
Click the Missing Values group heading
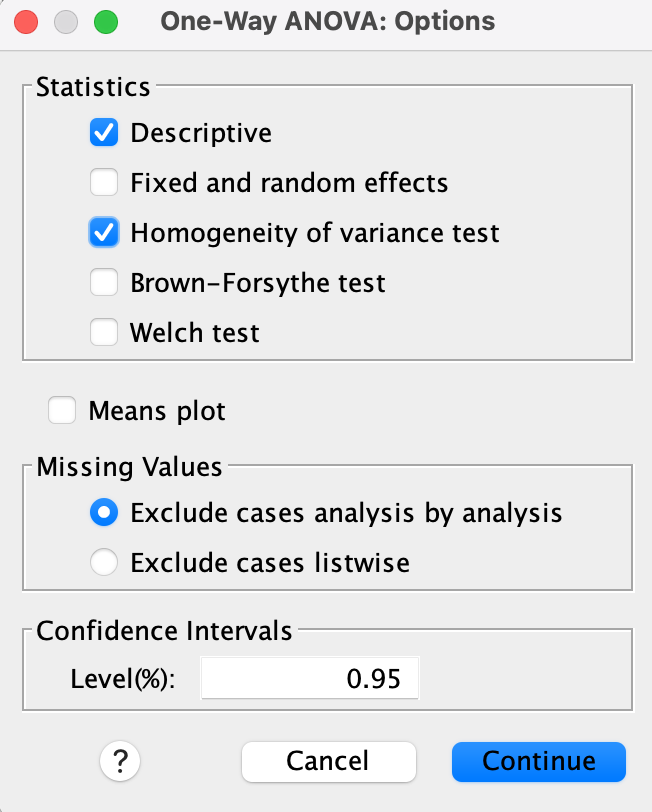[129, 467]
